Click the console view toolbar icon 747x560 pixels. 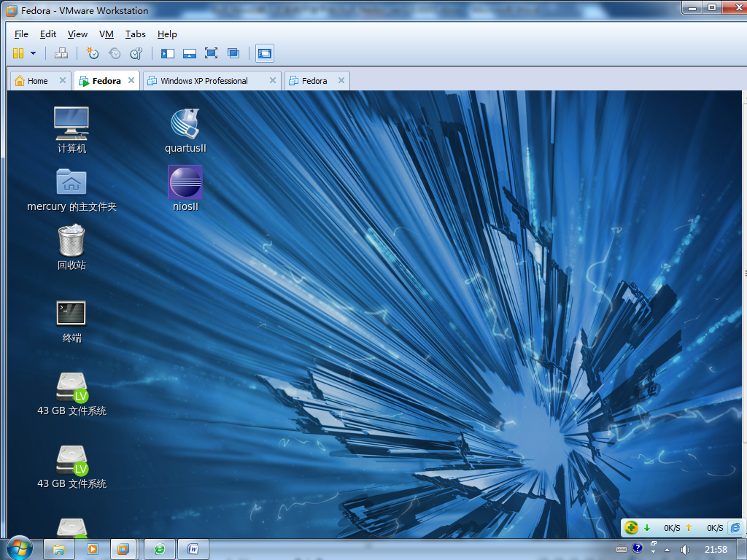click(x=265, y=53)
